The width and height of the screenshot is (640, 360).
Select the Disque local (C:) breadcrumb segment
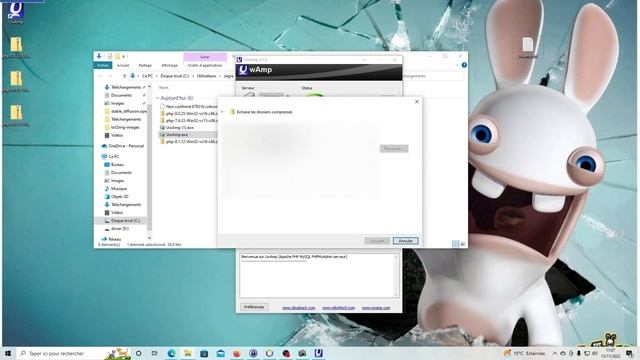175,76
